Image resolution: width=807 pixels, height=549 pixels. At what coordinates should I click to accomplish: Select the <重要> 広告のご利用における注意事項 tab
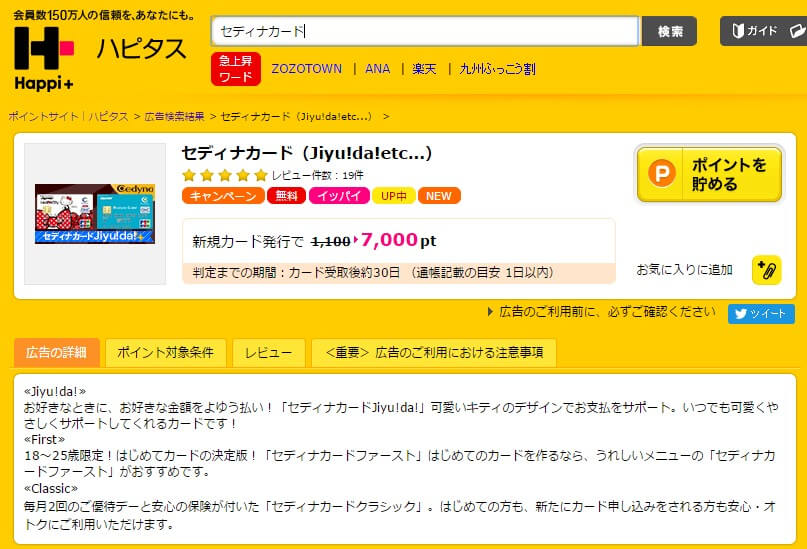[x=433, y=353]
